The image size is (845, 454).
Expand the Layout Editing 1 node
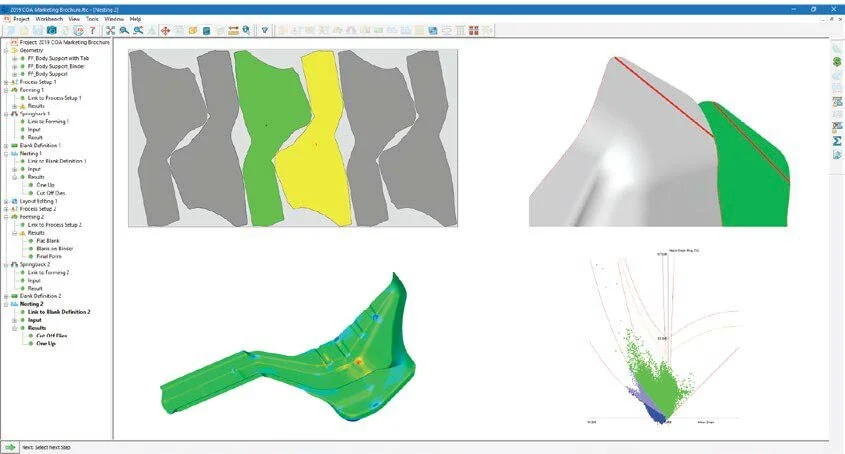pos(6,201)
